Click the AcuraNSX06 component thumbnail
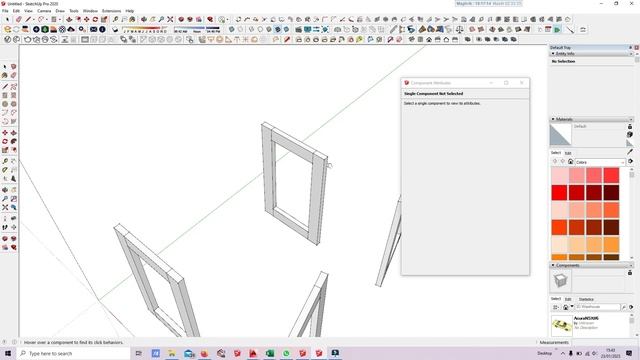Screen dimensions: 640x360 [561, 325]
